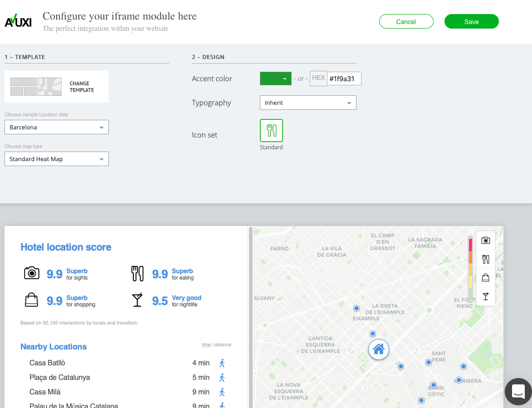This screenshot has width=532, height=408.
Task: Click the heat map color legend bar
Action: tap(471, 269)
